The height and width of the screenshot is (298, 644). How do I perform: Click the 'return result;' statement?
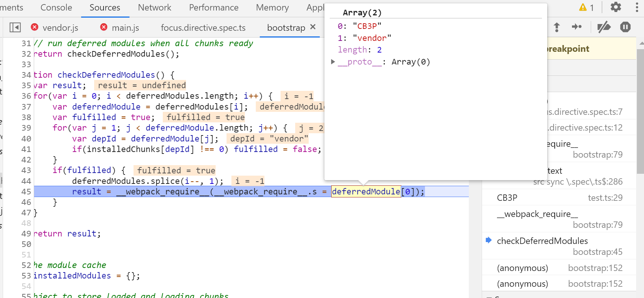(68, 234)
